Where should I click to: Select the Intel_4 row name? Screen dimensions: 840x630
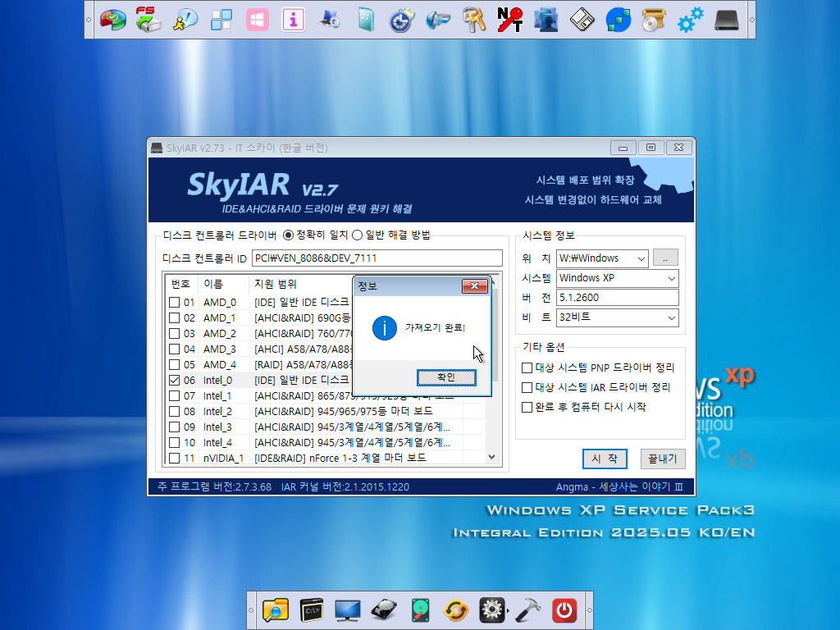point(217,442)
